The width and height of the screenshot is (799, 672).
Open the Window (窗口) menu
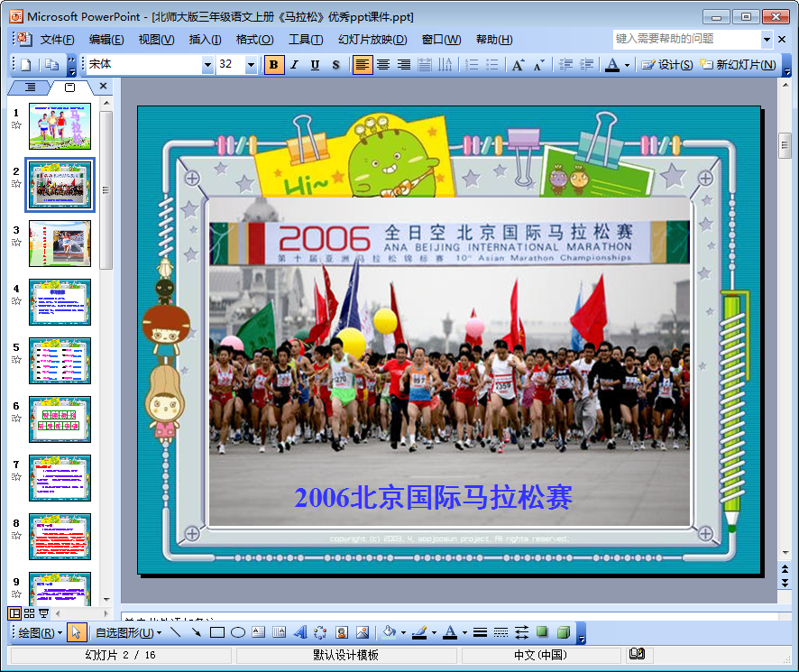tap(441, 40)
